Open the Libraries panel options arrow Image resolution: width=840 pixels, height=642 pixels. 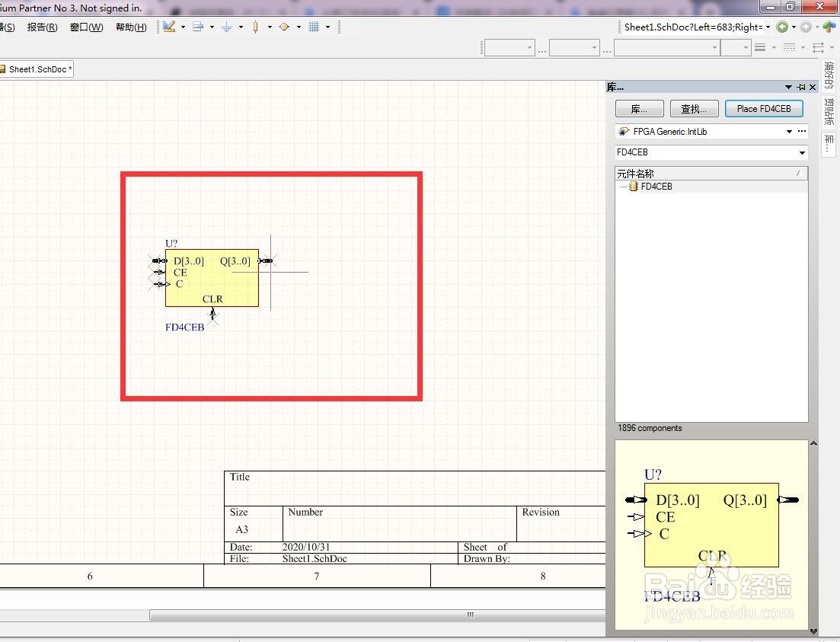(788, 87)
